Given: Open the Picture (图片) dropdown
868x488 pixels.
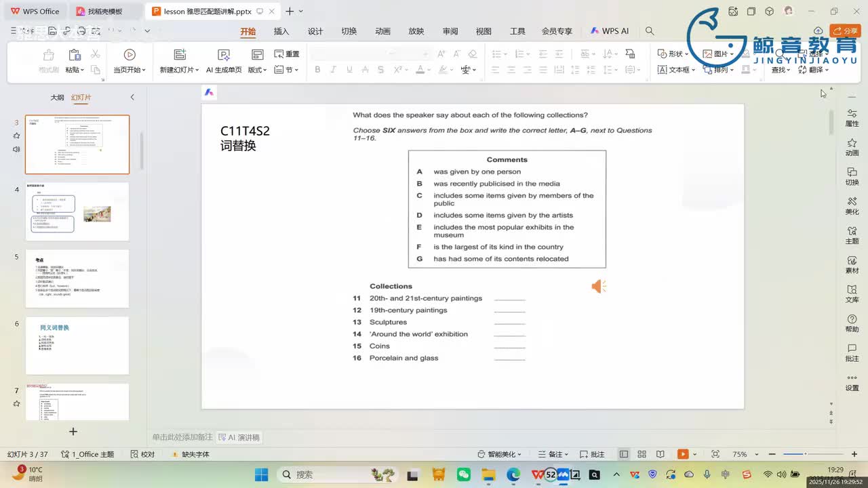Looking at the screenshot, I should 717,54.
